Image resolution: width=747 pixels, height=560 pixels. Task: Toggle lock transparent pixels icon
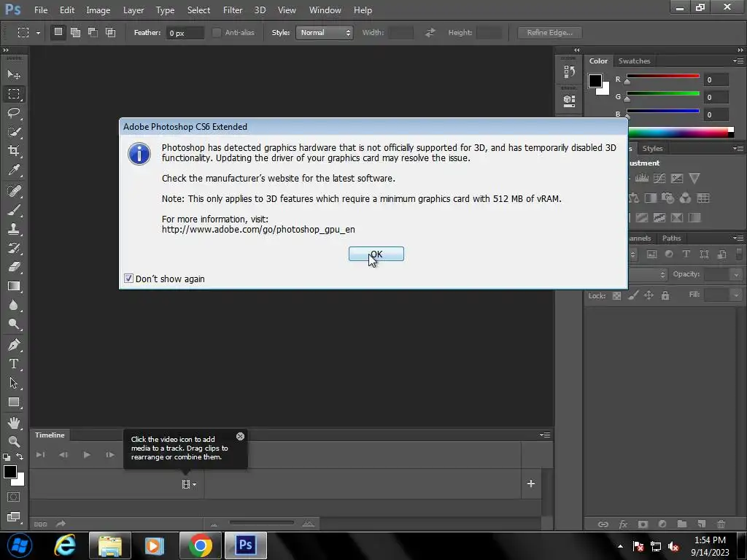pyautogui.click(x=616, y=296)
